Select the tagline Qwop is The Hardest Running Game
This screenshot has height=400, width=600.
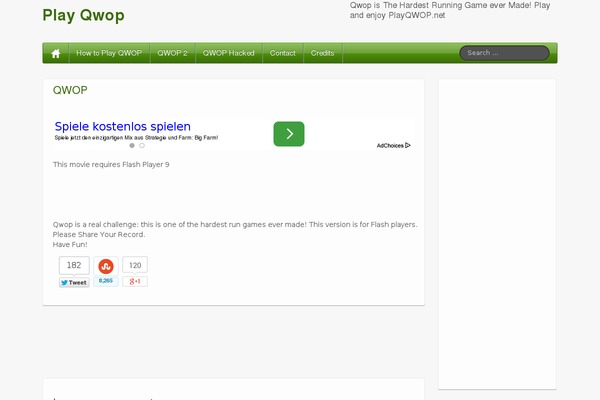pos(450,10)
